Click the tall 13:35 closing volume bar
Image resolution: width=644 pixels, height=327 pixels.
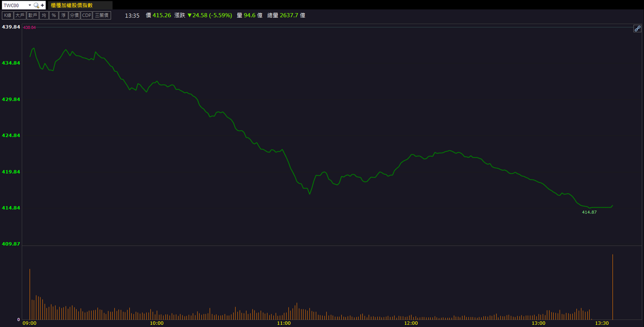point(613,287)
